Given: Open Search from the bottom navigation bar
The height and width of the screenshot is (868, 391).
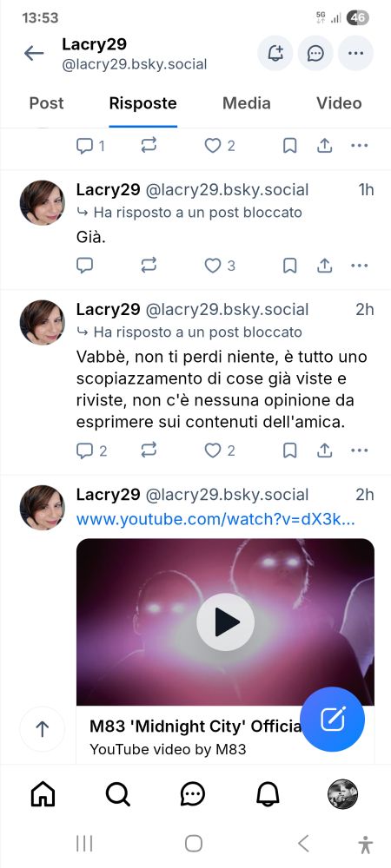Looking at the screenshot, I should (x=117, y=795).
